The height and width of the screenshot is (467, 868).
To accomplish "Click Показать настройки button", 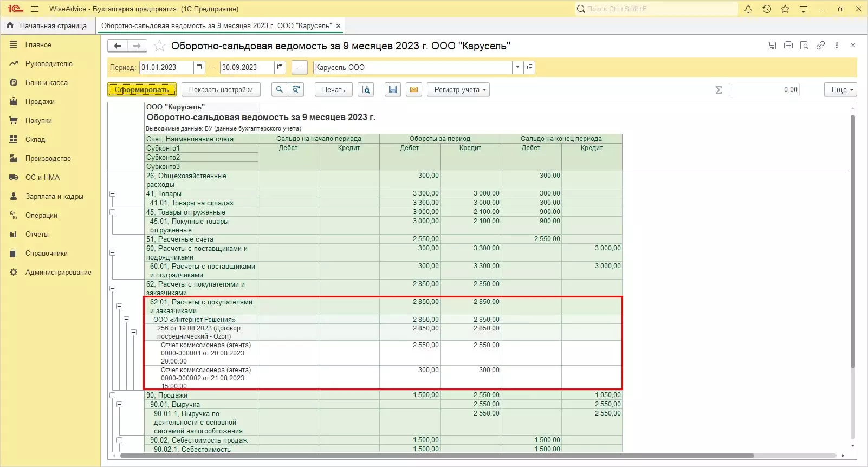I will (221, 90).
